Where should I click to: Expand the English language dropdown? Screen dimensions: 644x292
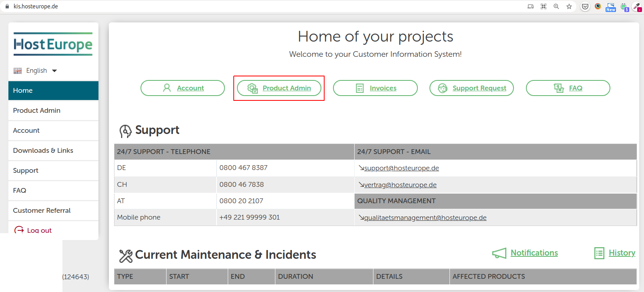36,71
